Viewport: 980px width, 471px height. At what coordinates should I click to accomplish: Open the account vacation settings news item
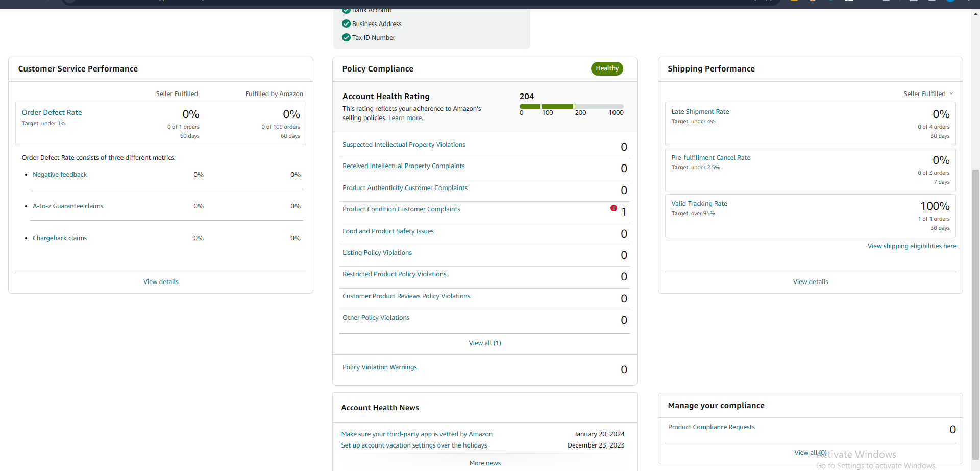(414, 445)
